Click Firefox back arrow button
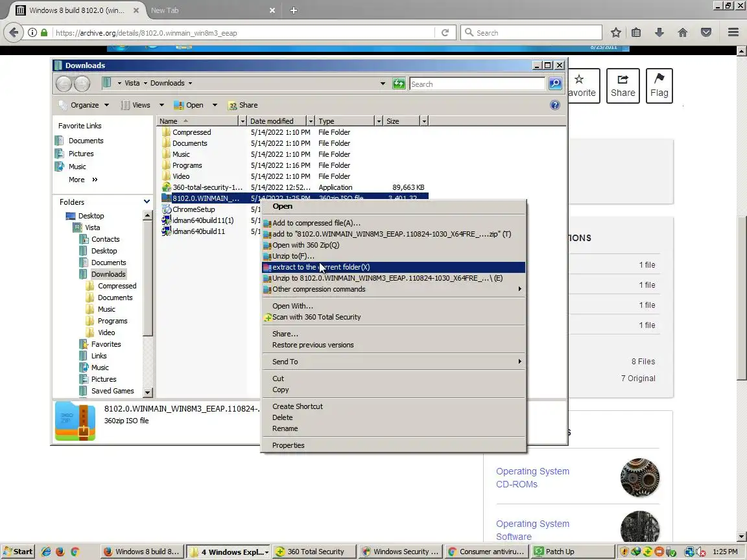 pos(14,32)
